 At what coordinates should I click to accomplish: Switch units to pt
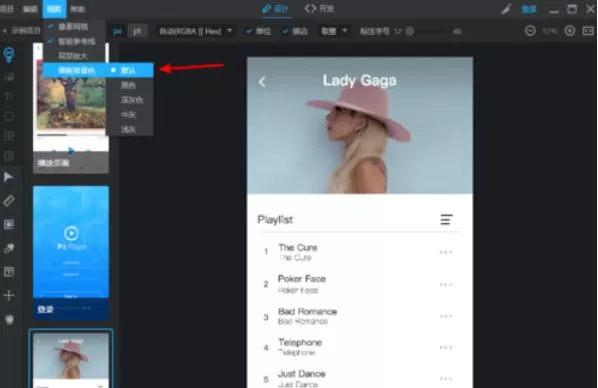(137, 31)
